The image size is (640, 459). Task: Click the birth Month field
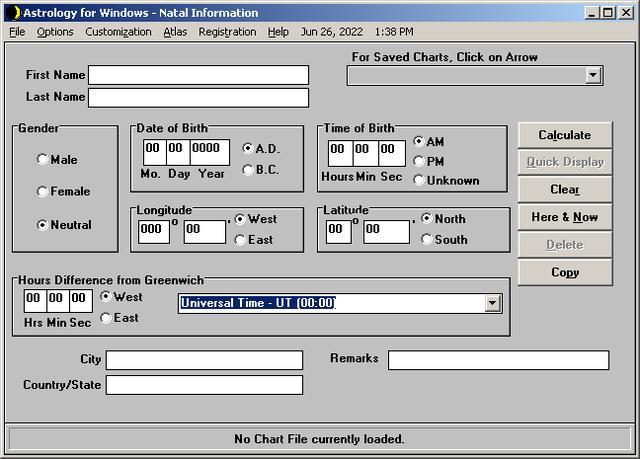(x=154, y=152)
